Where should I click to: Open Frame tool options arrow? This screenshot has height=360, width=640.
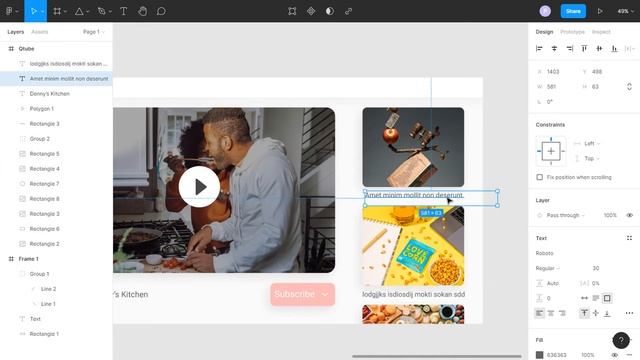tap(65, 12)
